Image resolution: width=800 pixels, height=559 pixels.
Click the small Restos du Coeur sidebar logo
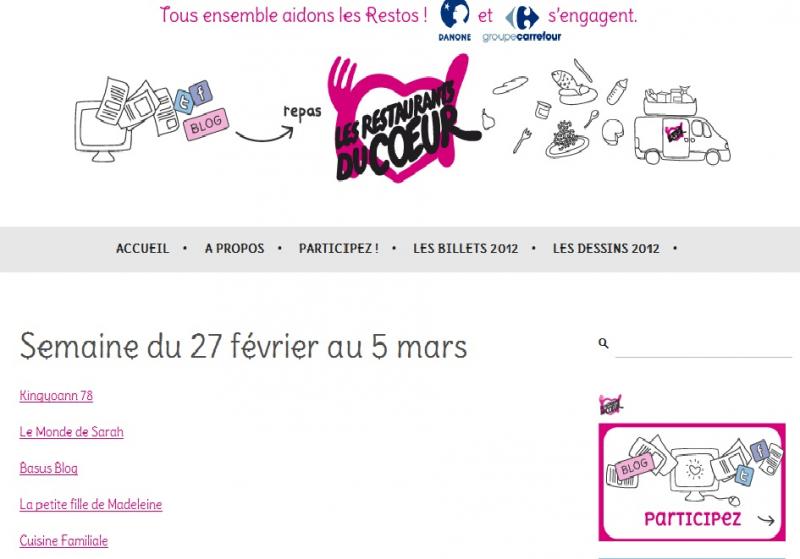(x=611, y=405)
